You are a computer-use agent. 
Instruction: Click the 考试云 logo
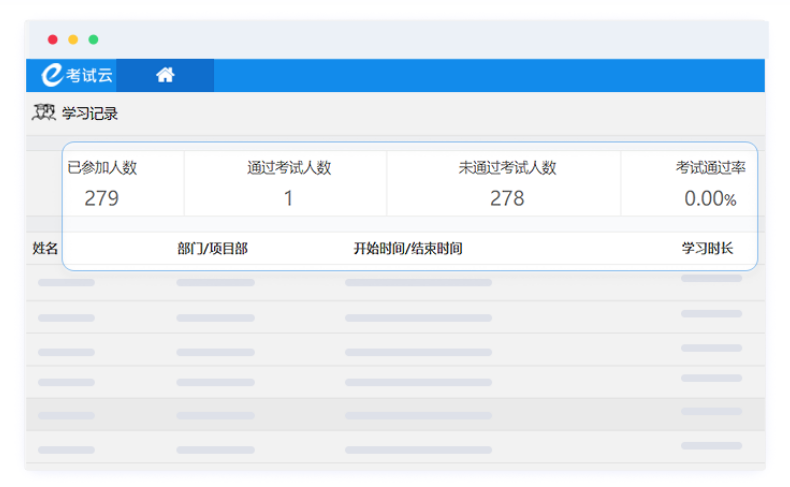coord(77,75)
